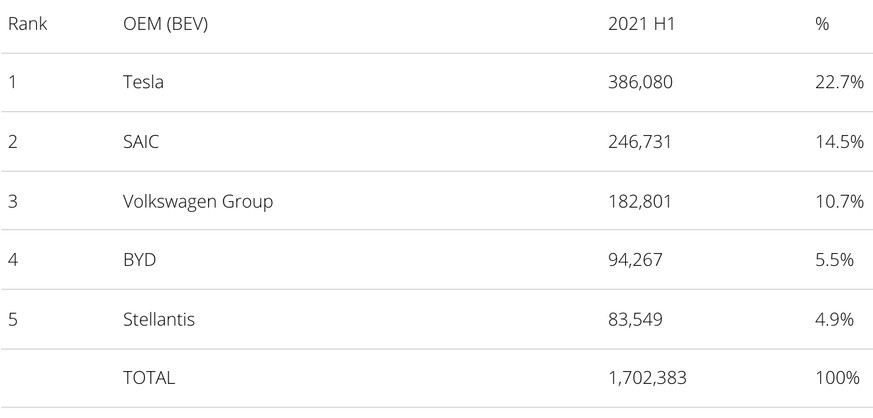Viewport: 873px width, 418px height.
Task: Select the 14.5% percentage cell
Action: click(x=839, y=142)
